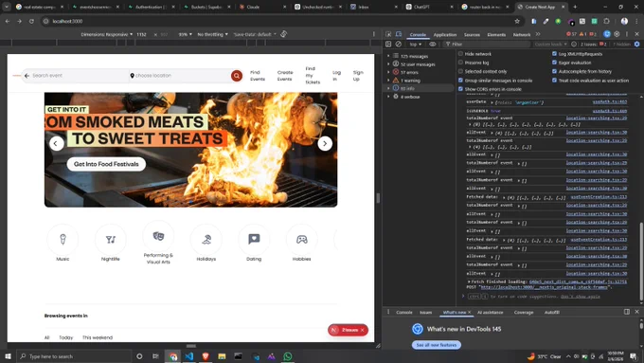Click the inspect element picker icon

pyautogui.click(x=388, y=34)
